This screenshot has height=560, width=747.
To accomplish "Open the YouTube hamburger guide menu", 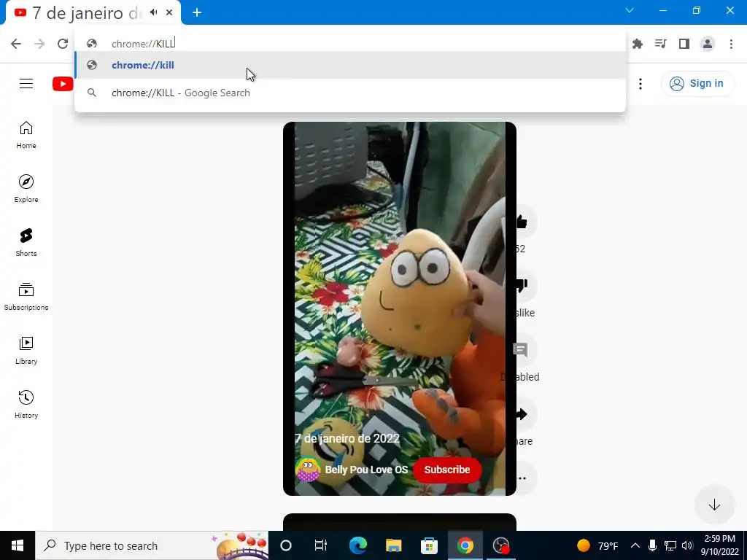I will [x=26, y=84].
